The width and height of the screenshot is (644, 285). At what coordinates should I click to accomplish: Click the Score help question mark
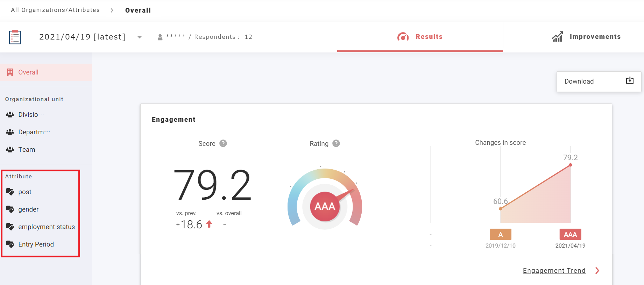coord(223,143)
